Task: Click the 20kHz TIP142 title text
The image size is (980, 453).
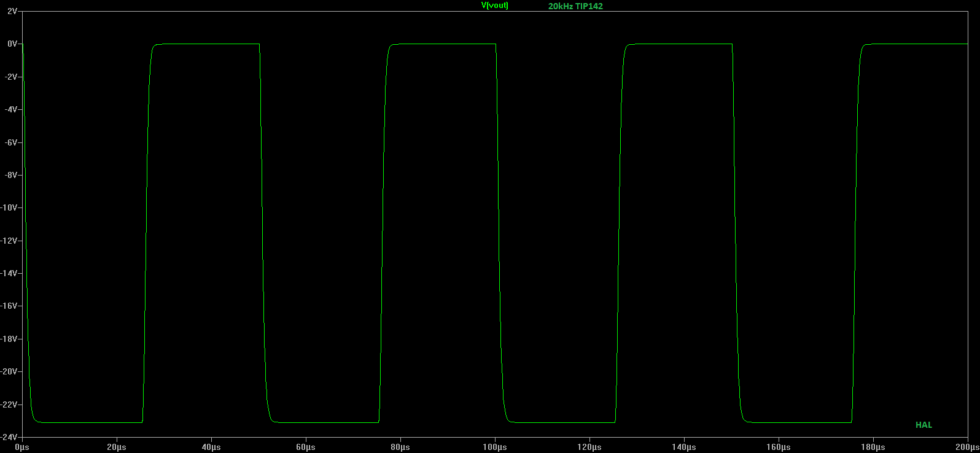Action: click(575, 6)
